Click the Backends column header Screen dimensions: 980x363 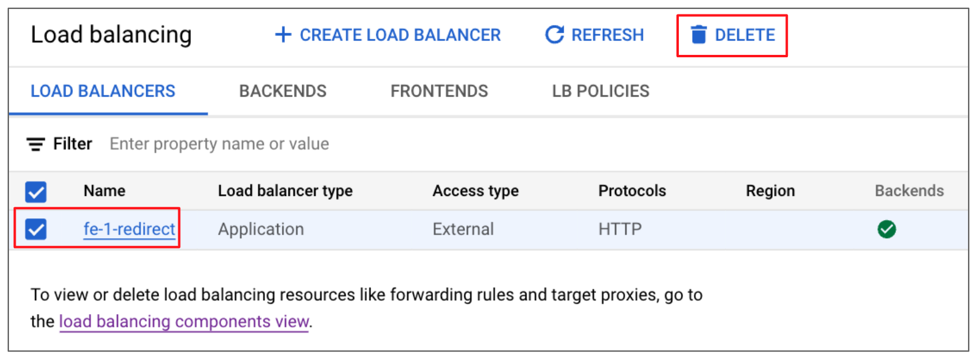click(x=909, y=191)
